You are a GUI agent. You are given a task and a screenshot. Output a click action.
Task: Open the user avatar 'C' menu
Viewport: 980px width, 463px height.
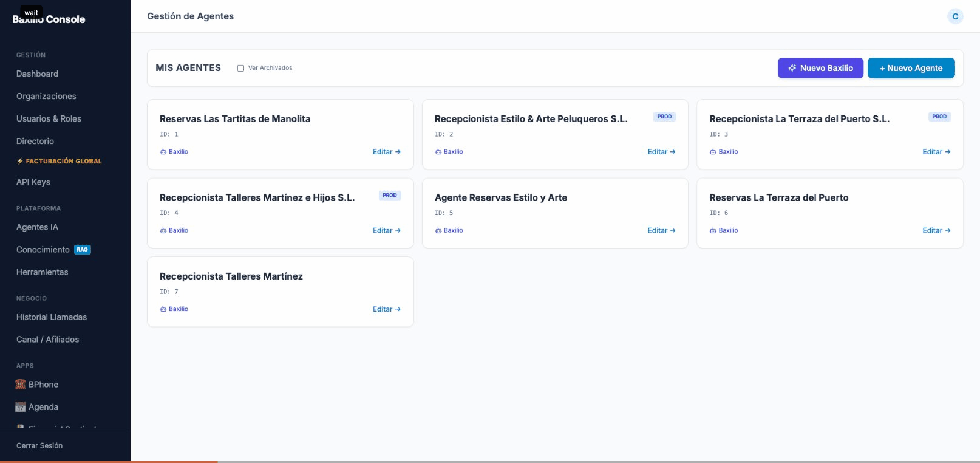click(x=955, y=16)
